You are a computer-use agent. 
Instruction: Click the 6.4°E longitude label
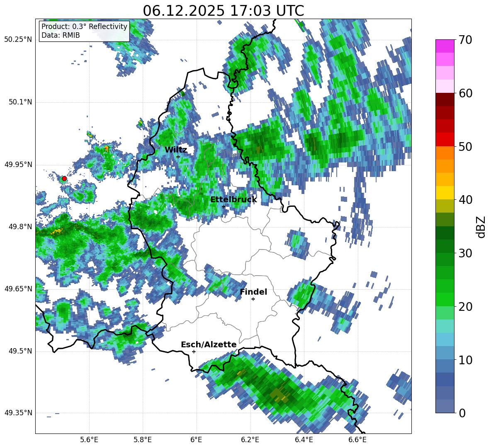pos(304,440)
